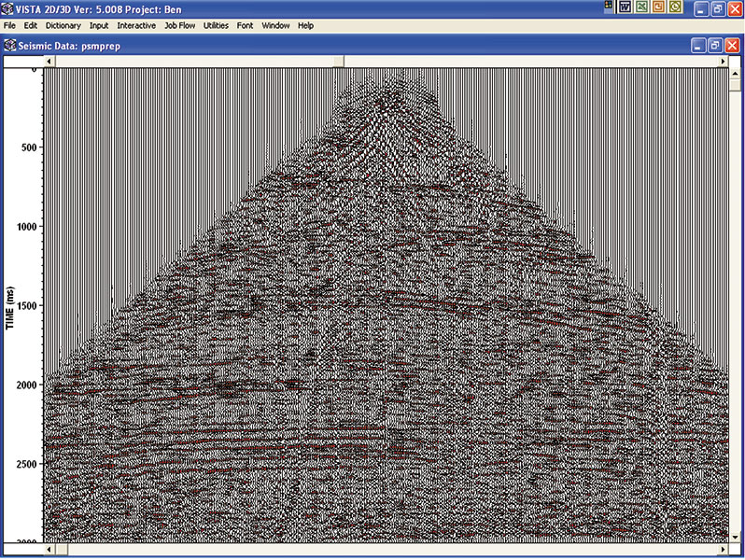Open the Help menu
Image resolution: width=745 pixels, height=560 pixels.
point(305,25)
